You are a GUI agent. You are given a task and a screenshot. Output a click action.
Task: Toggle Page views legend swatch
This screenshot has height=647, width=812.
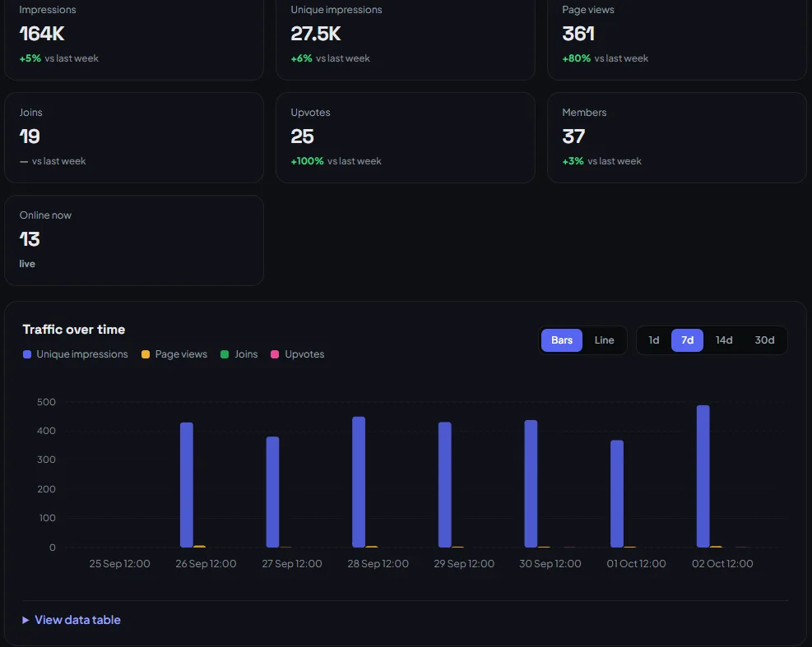coord(146,354)
